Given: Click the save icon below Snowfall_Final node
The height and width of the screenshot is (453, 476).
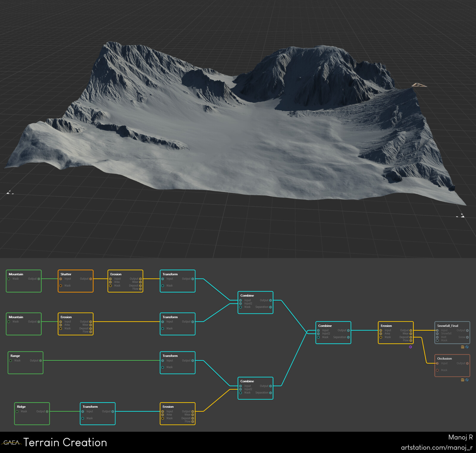Looking at the screenshot, I should click(462, 347).
